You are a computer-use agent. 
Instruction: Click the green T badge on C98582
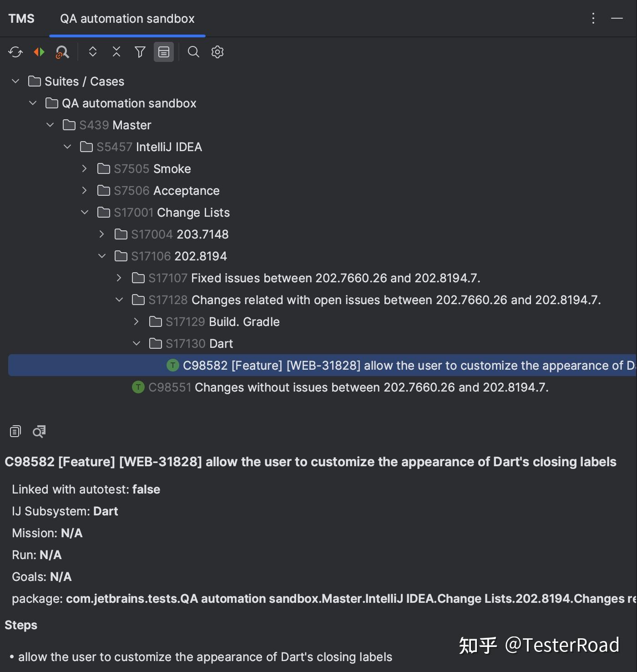[173, 365]
